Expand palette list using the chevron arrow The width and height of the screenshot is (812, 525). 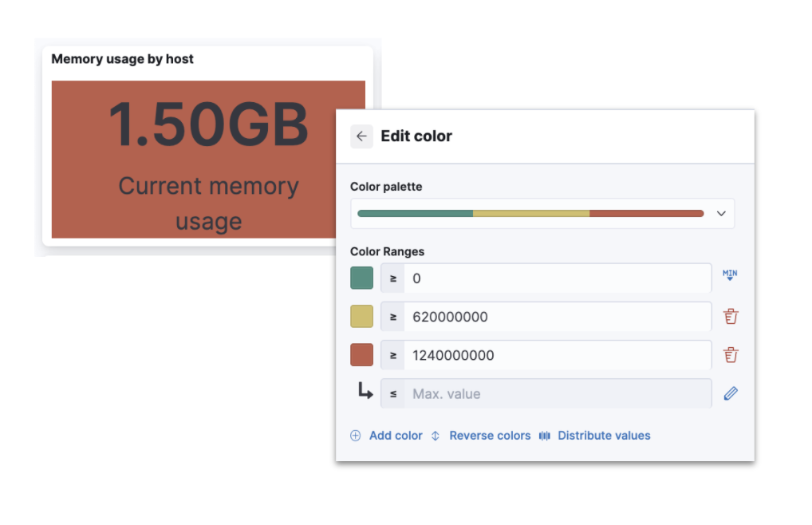point(721,214)
